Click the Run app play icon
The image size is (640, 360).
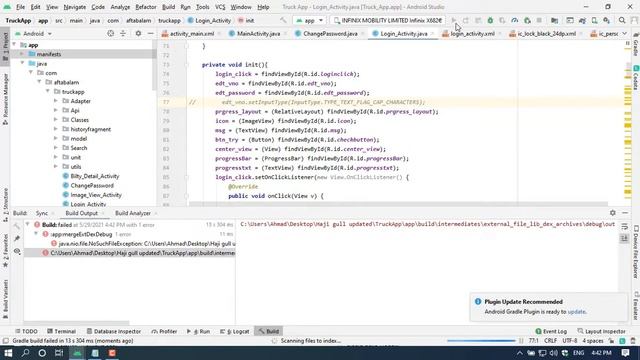453,20
